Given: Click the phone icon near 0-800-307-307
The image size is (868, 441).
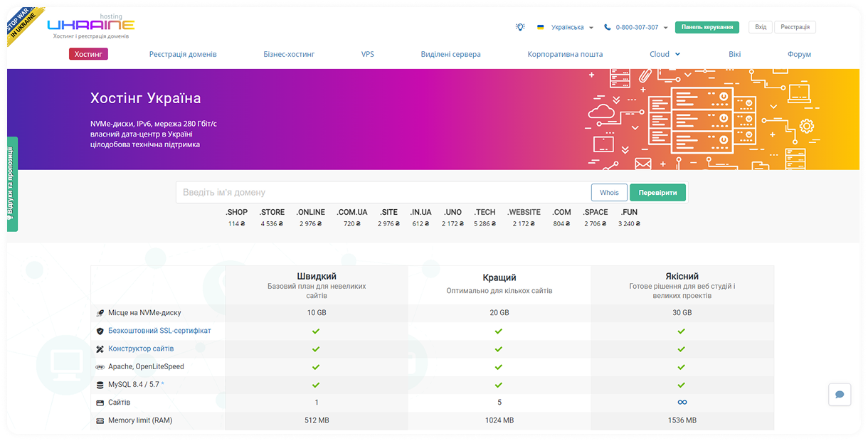Looking at the screenshot, I should (608, 27).
